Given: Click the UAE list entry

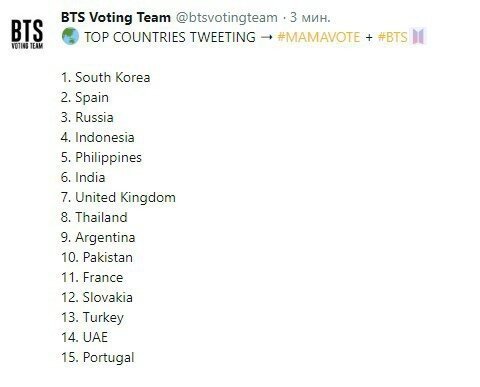Looking at the screenshot, I should (x=84, y=337).
